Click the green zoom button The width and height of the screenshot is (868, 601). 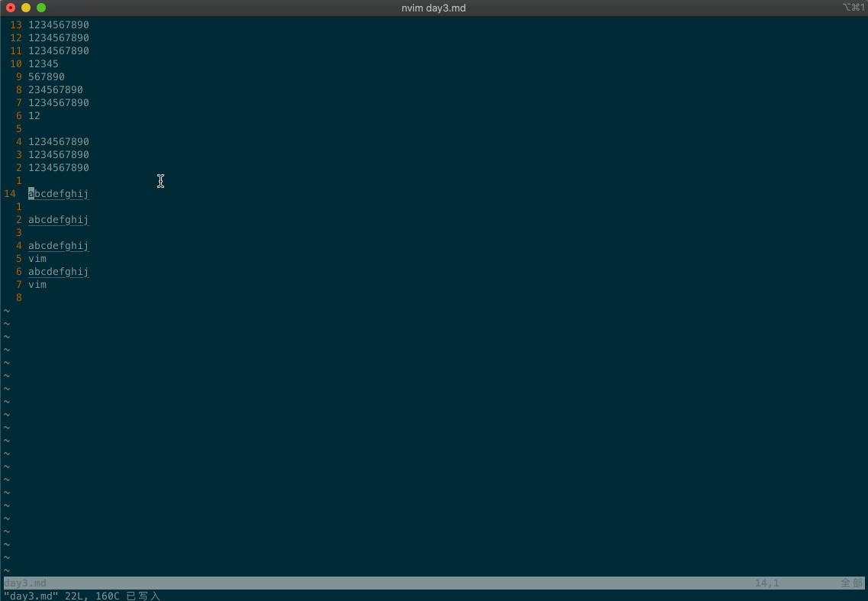[41, 8]
